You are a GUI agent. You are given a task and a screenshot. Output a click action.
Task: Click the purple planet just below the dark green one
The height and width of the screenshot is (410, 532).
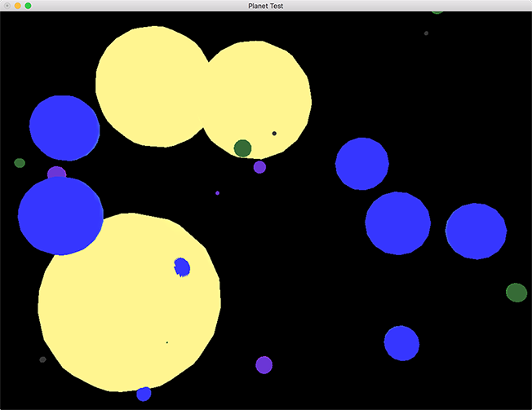tap(259, 167)
